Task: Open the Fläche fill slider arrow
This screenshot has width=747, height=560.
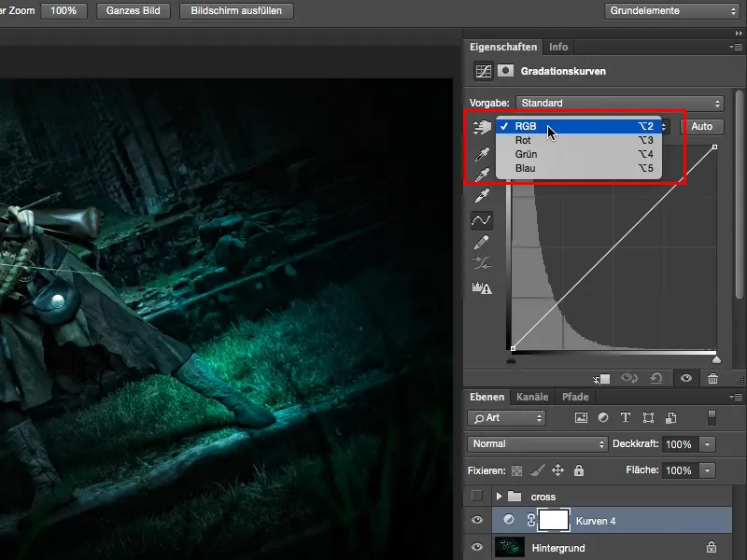Action: point(708,470)
